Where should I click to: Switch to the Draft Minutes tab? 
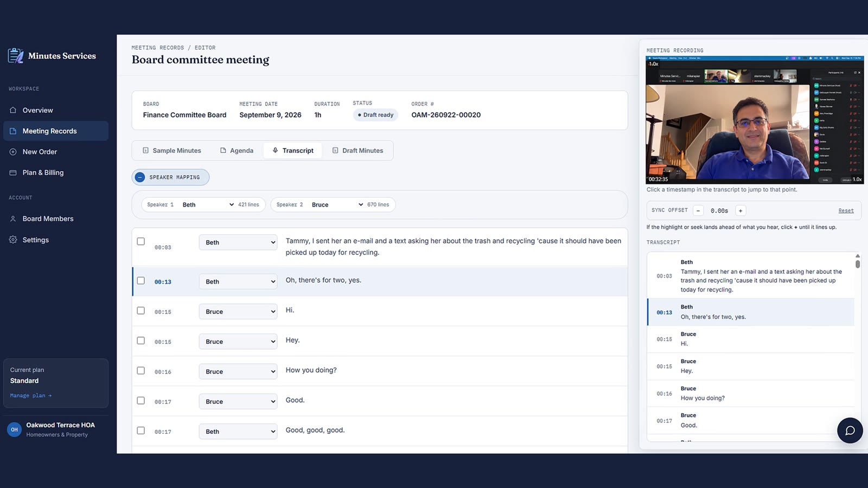pyautogui.click(x=358, y=151)
